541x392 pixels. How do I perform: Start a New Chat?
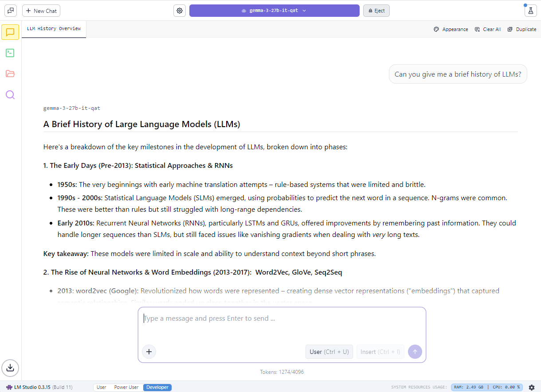pos(41,11)
